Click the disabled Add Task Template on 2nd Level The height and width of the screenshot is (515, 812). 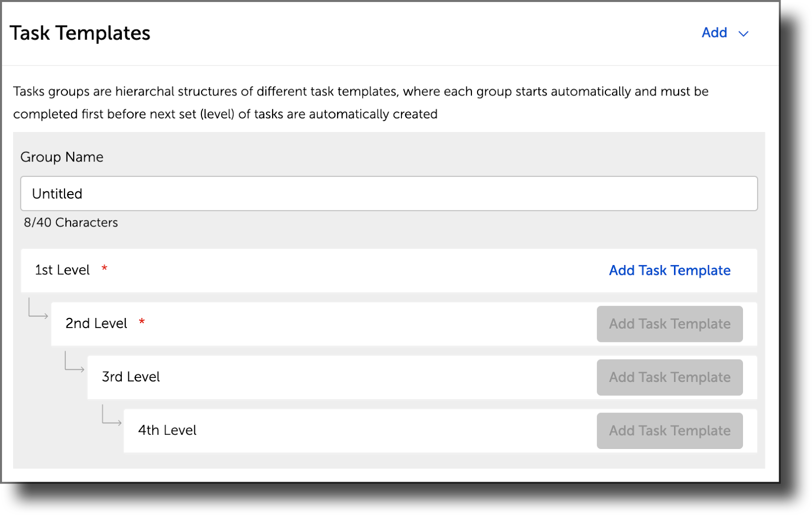pos(669,324)
